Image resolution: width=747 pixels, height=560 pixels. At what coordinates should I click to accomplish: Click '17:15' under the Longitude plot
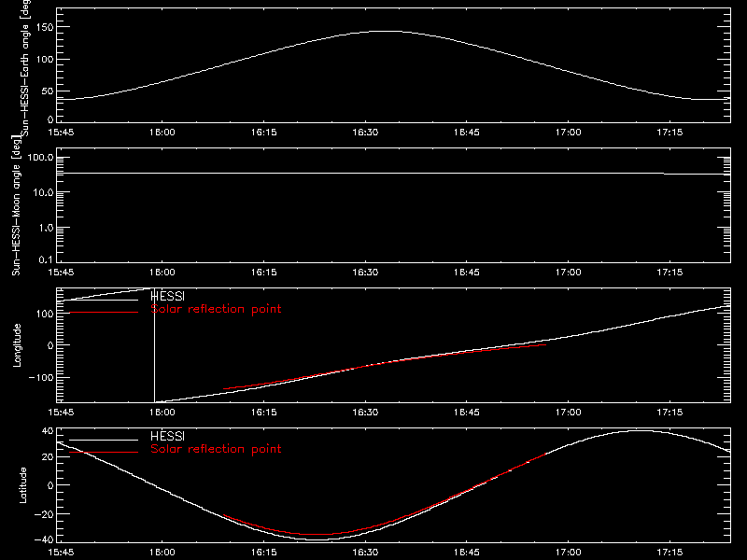[669, 412]
